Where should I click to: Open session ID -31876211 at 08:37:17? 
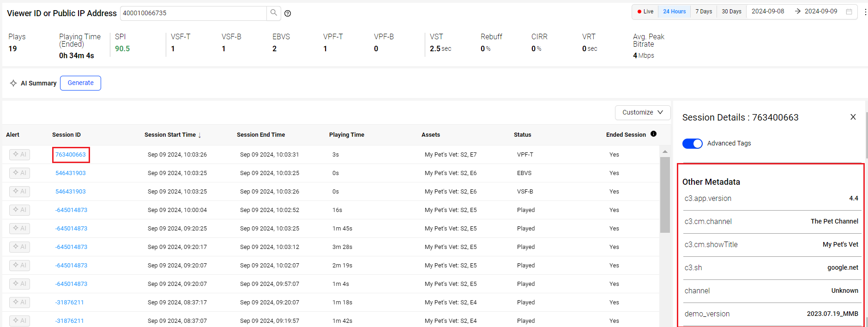[70, 302]
